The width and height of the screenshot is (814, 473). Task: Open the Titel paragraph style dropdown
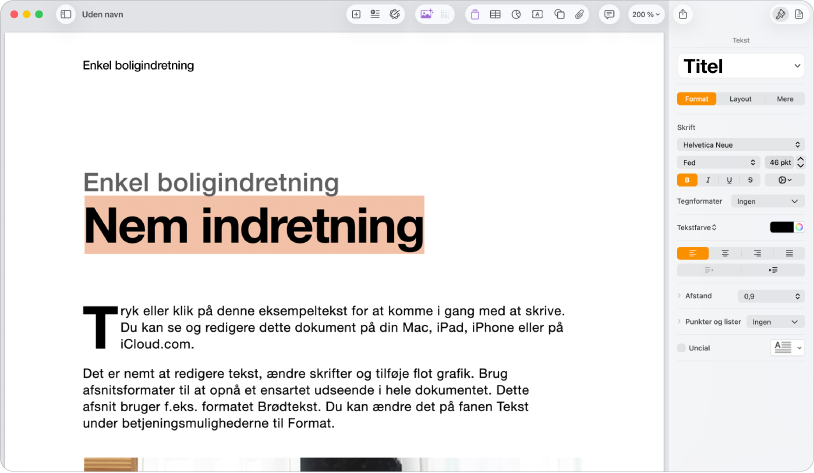[x=741, y=66]
